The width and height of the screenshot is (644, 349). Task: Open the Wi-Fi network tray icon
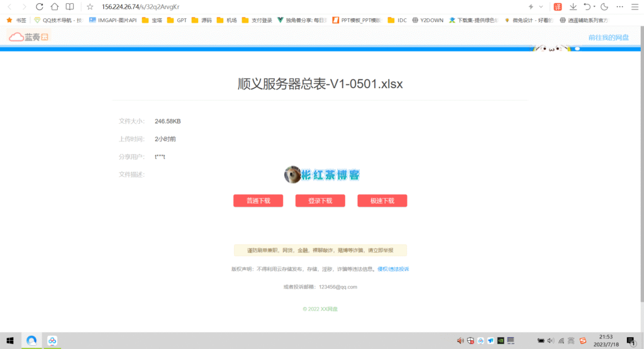click(x=562, y=340)
